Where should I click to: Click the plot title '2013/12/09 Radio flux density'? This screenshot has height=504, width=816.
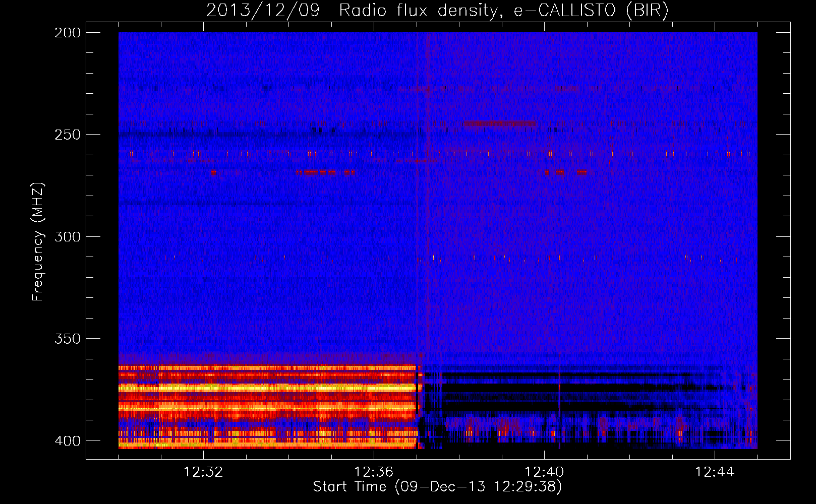(x=437, y=10)
